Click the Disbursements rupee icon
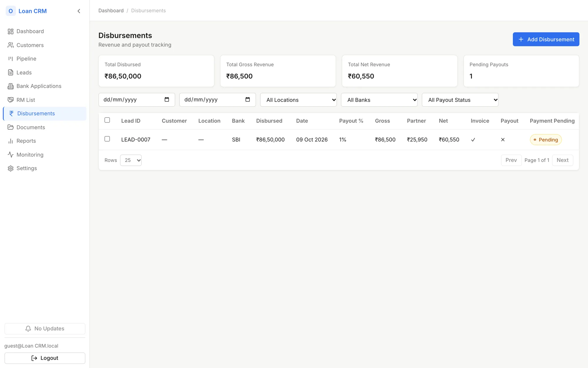The image size is (588, 368). [x=11, y=113]
